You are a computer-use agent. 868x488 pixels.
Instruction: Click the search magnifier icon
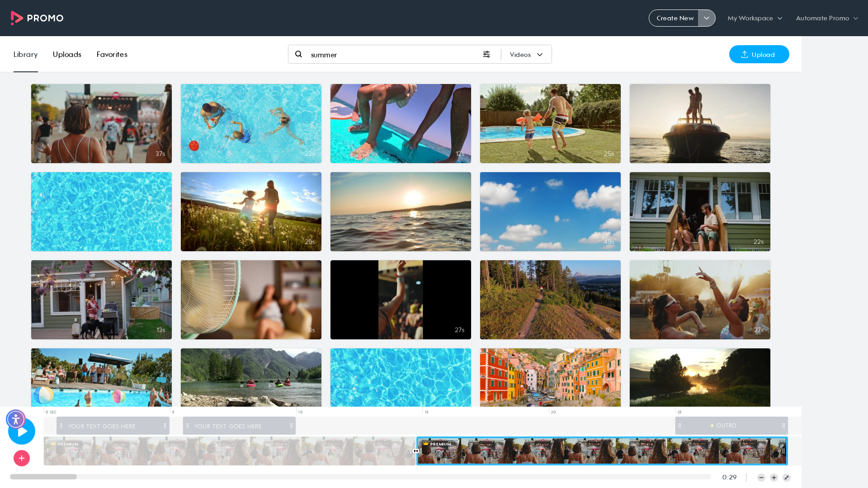pyautogui.click(x=298, y=54)
